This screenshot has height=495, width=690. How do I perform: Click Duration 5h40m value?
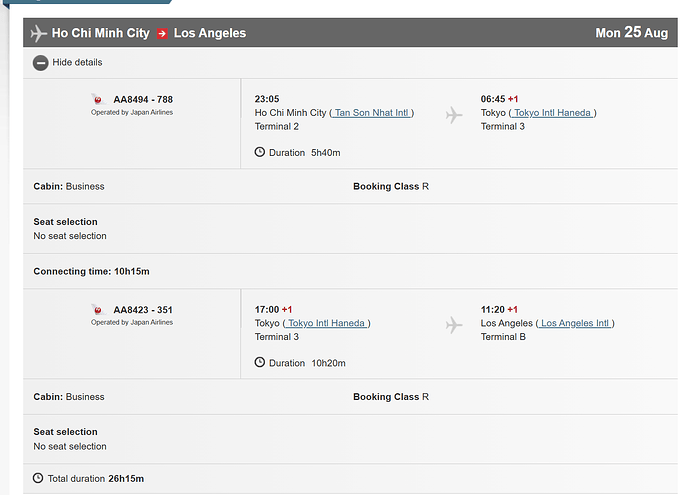click(326, 153)
